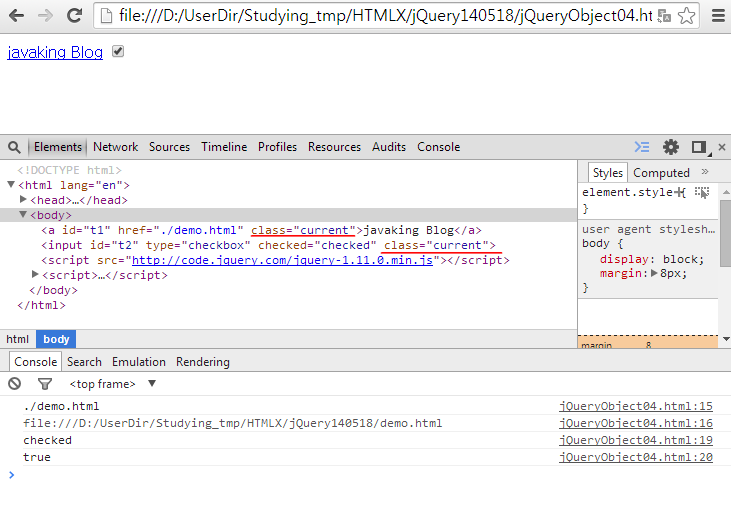
Task: Open the Emulation drawer tab
Action: point(139,362)
